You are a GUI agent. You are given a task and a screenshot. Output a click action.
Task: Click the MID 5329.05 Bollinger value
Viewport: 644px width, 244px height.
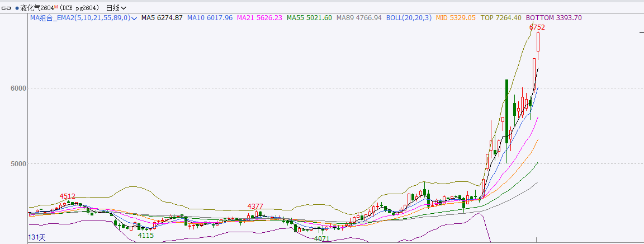456,18
